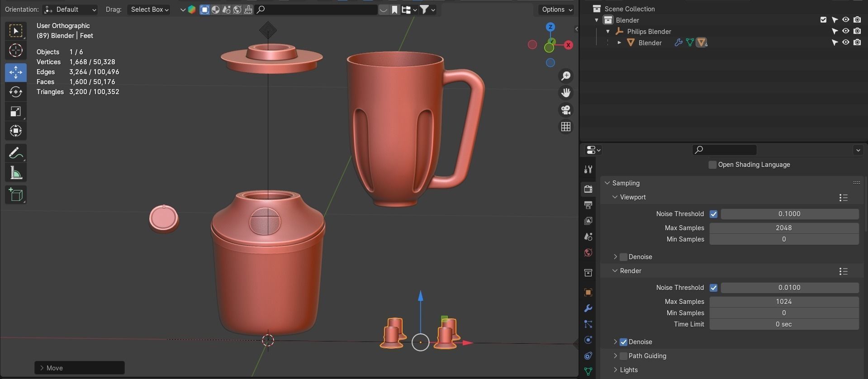Select the Rotate tool
The height and width of the screenshot is (379, 868).
click(16, 92)
